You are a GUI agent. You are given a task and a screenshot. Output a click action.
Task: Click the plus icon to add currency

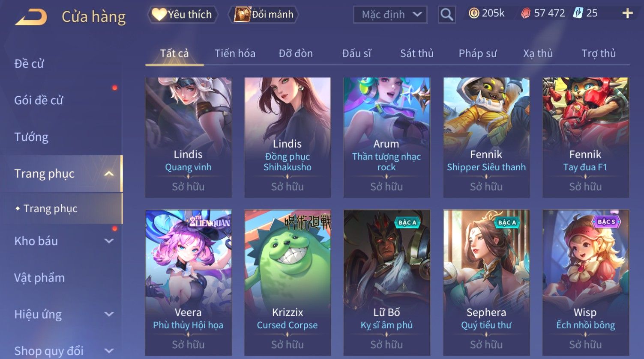coord(627,14)
